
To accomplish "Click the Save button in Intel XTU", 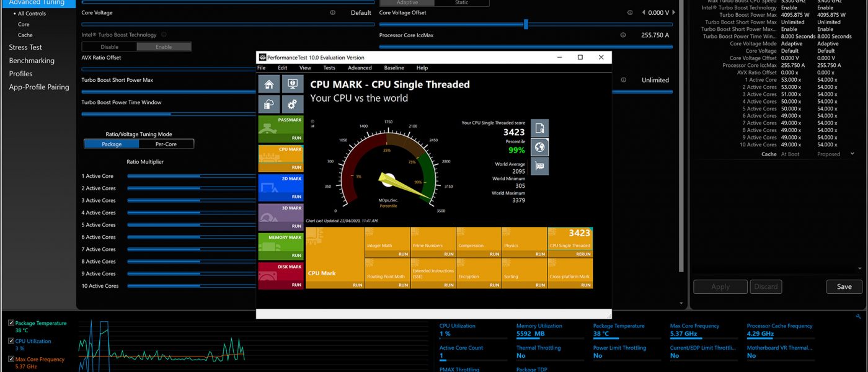I will (844, 286).
